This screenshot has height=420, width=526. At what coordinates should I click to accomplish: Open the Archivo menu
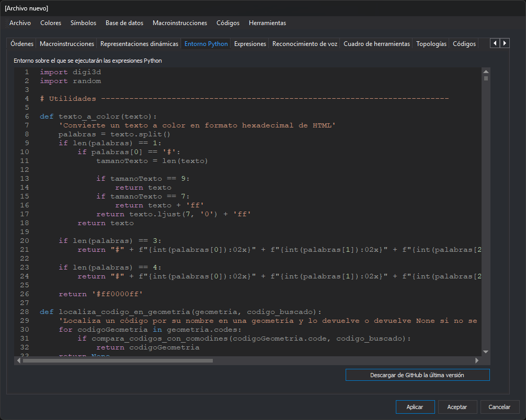(x=20, y=23)
